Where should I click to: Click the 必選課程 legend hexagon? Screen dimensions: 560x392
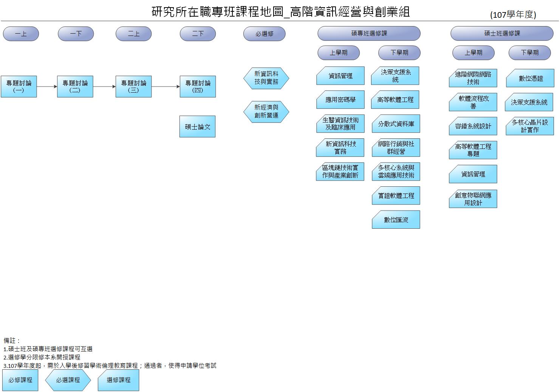pyautogui.click(x=68, y=380)
